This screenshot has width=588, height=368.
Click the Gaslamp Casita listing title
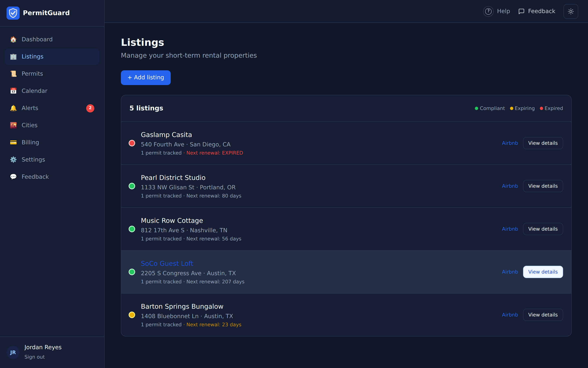click(166, 135)
